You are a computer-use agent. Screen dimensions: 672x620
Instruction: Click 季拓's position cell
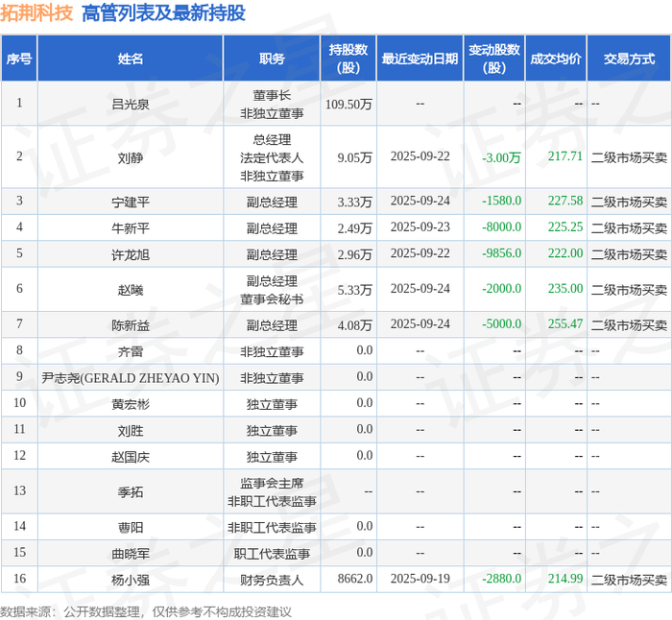click(272, 492)
